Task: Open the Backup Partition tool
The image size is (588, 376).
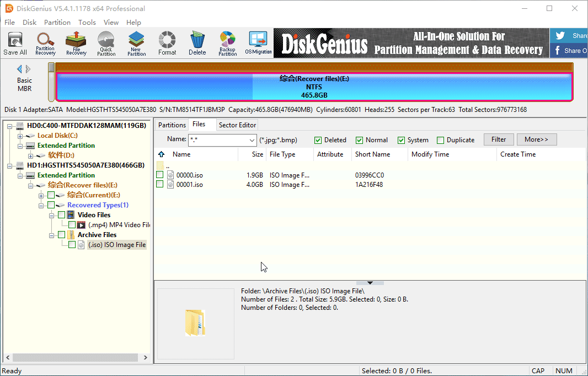Action: 227,43
